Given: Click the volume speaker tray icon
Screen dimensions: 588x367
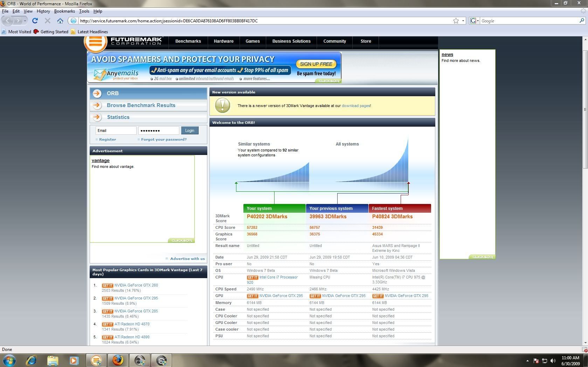Looking at the screenshot, I should click(553, 361).
